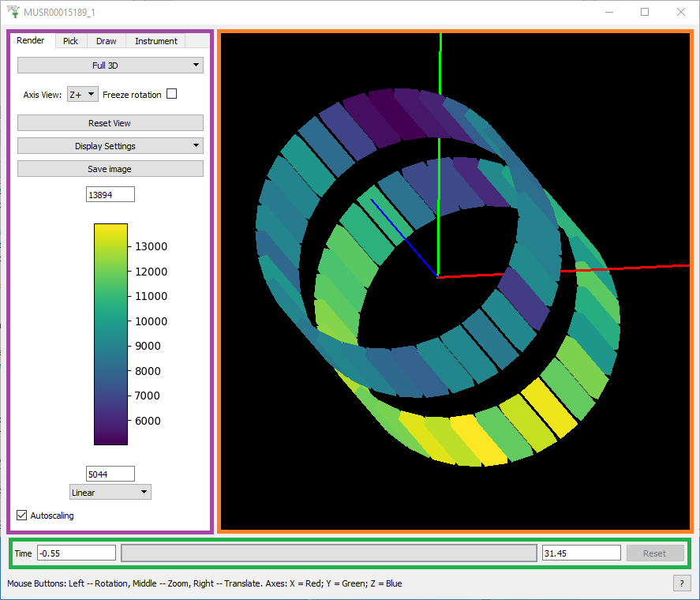This screenshot has height=600, width=700.
Task: Open the Linear scale type dropdown
Action: point(110,493)
